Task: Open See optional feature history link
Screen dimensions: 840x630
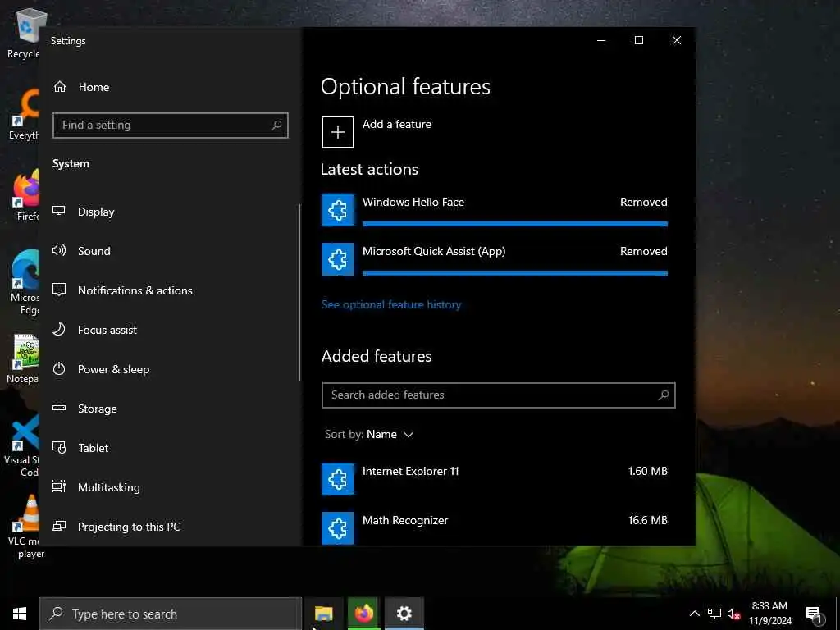Action: coord(391,304)
